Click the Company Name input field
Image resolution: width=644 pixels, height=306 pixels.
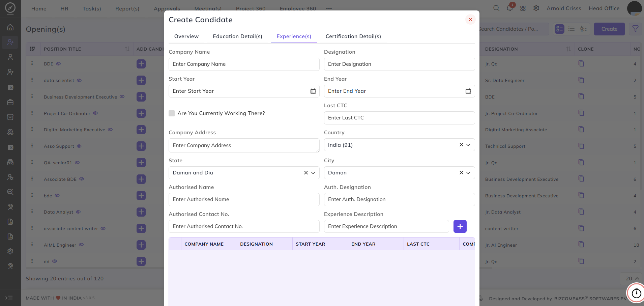click(x=244, y=64)
